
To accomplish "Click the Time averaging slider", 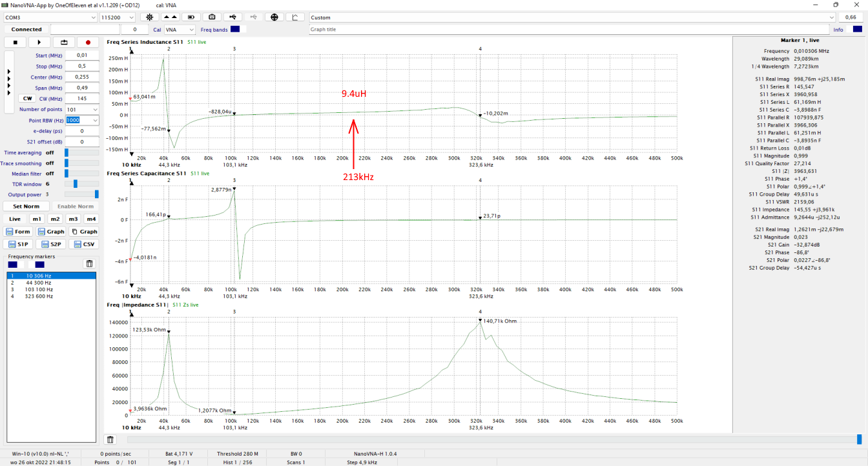I will 81,153.
